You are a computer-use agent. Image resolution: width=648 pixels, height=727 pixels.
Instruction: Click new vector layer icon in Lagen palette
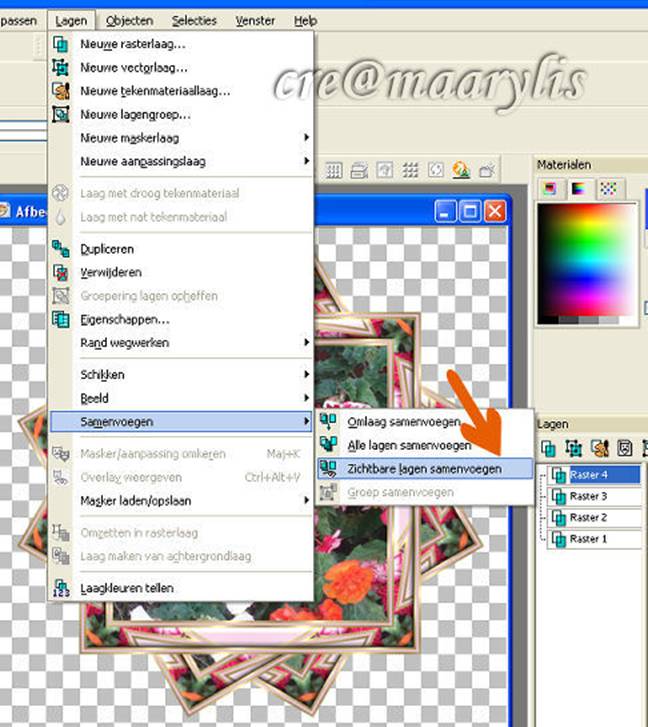coord(574,448)
